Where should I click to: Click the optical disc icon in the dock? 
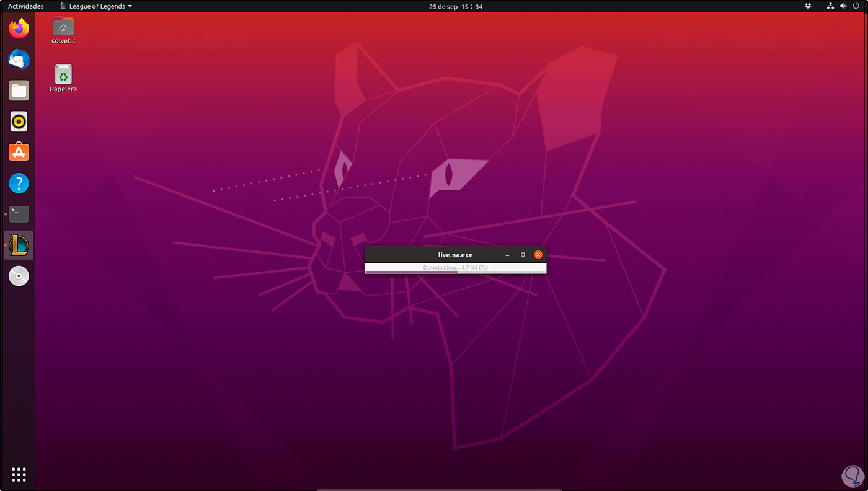coord(19,276)
